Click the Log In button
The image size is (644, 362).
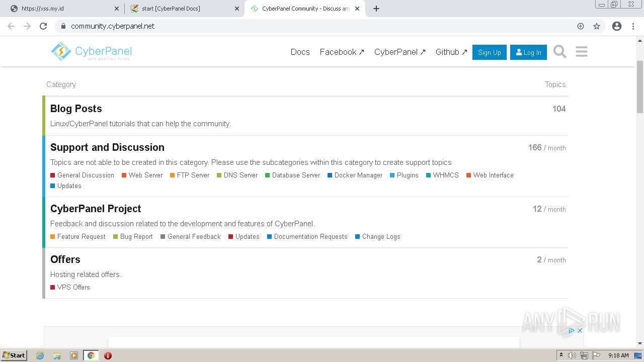528,52
